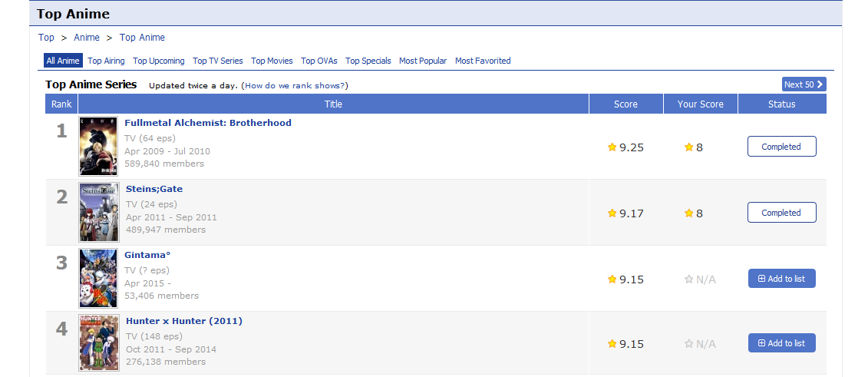This screenshot has width=868, height=377.
Task: Click your-score star for Steins;Gate
Action: (x=688, y=213)
